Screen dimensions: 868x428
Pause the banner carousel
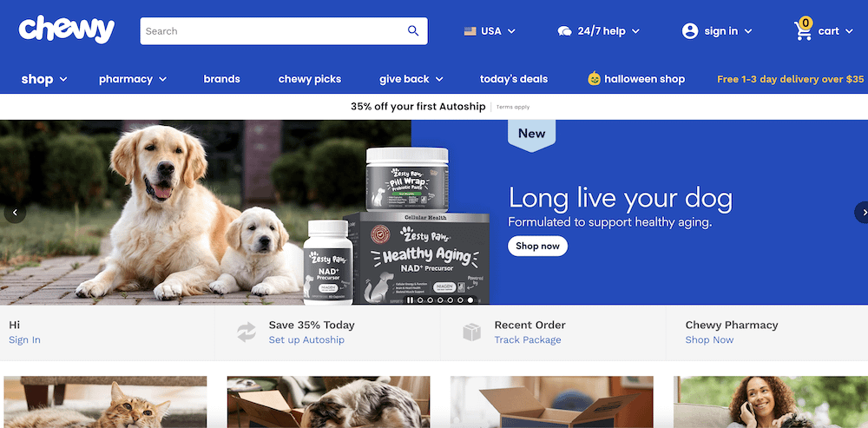click(411, 300)
